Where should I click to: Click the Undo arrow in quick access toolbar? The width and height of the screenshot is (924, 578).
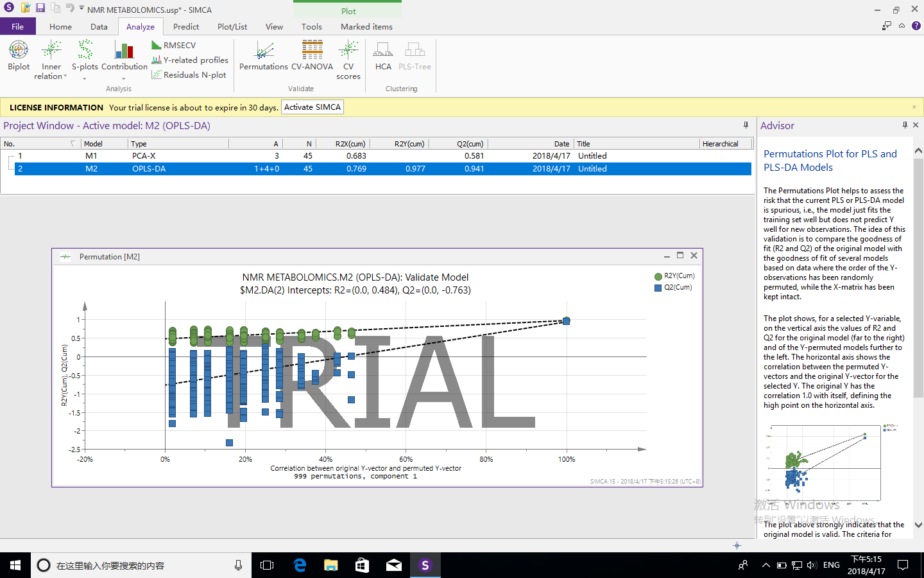click(69, 8)
